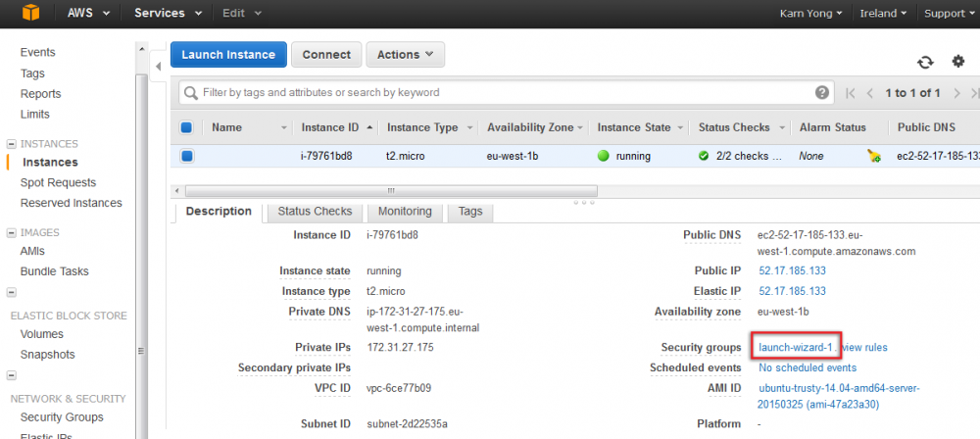Open Events in the sidebar
The width and height of the screenshot is (980, 439).
coord(37,53)
